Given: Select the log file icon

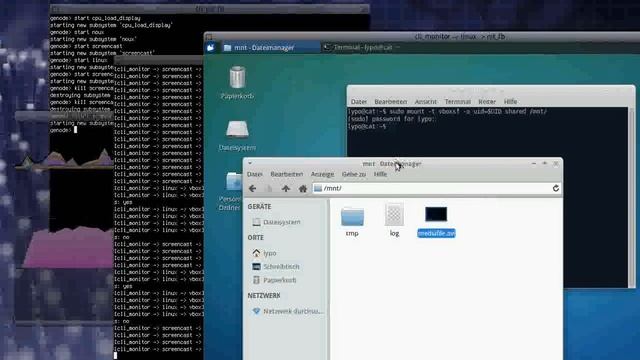Looking at the screenshot, I should 394,215.
